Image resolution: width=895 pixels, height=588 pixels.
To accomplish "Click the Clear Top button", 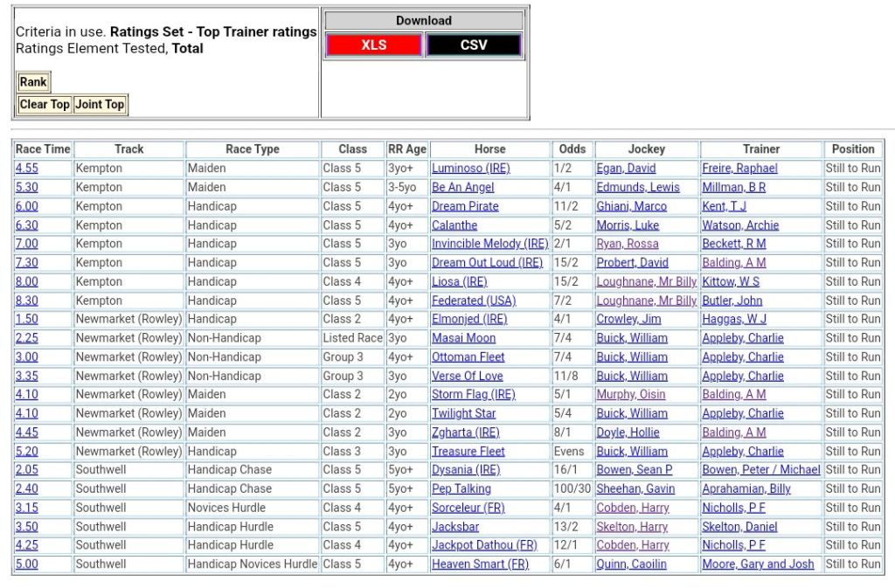I will tap(45, 104).
